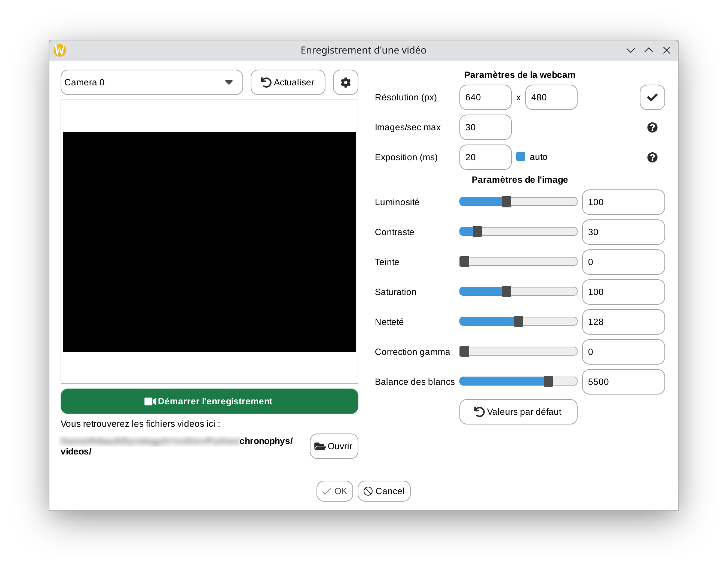Viewport: 728px width, 569px height.
Task: Click the app logo in the title bar
Action: 60,50
